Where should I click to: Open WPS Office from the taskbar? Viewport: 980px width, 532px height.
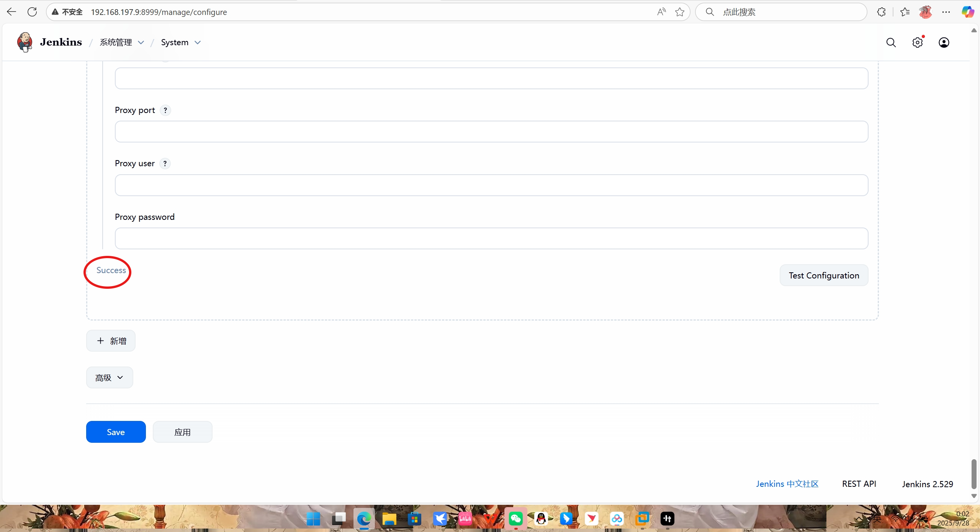[490, 519]
